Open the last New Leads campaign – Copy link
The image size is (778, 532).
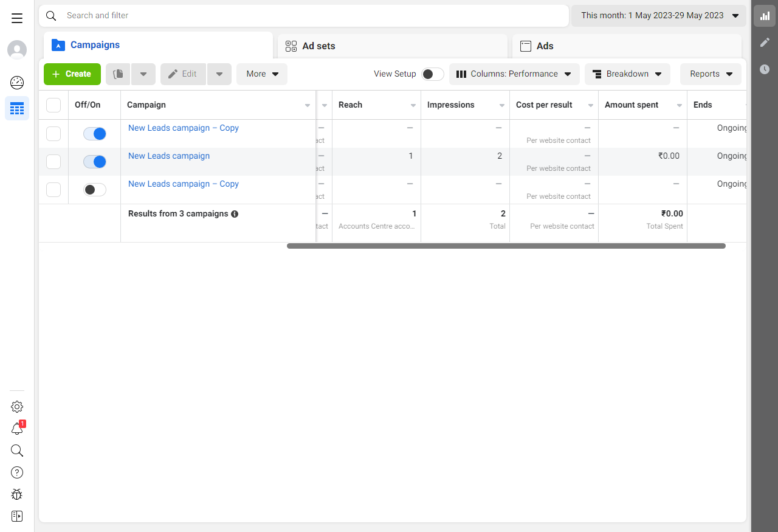(x=184, y=184)
